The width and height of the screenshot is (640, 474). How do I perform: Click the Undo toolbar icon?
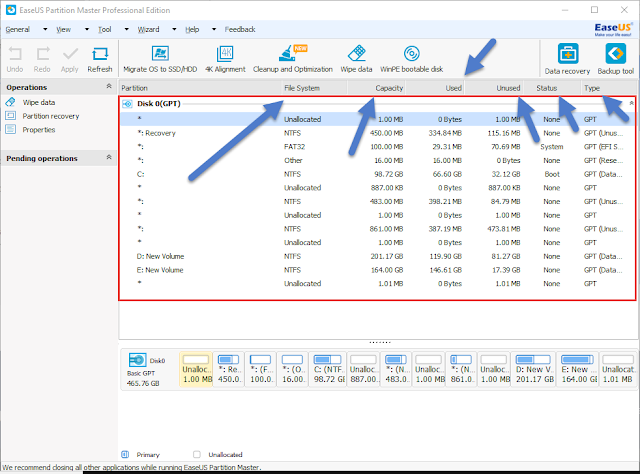pyautogui.click(x=15, y=59)
